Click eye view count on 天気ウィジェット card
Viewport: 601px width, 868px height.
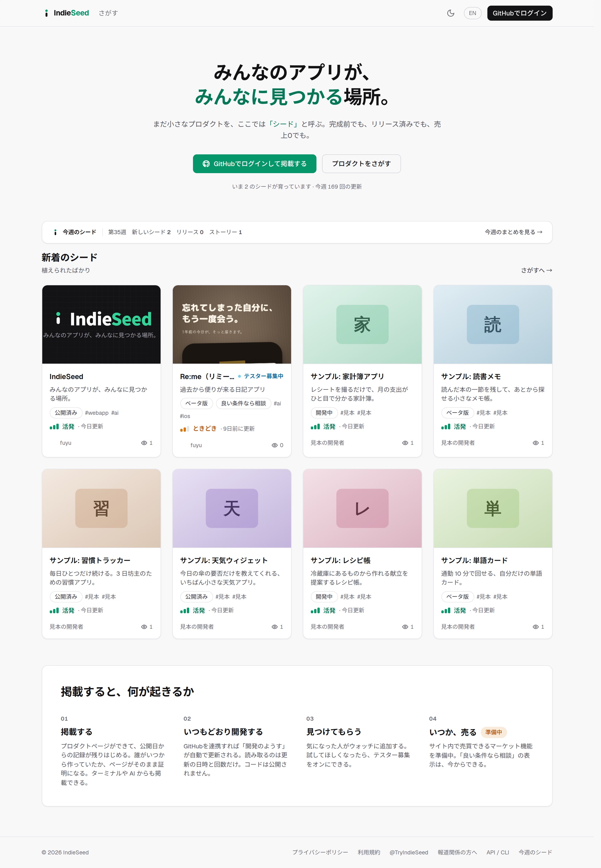(x=277, y=627)
